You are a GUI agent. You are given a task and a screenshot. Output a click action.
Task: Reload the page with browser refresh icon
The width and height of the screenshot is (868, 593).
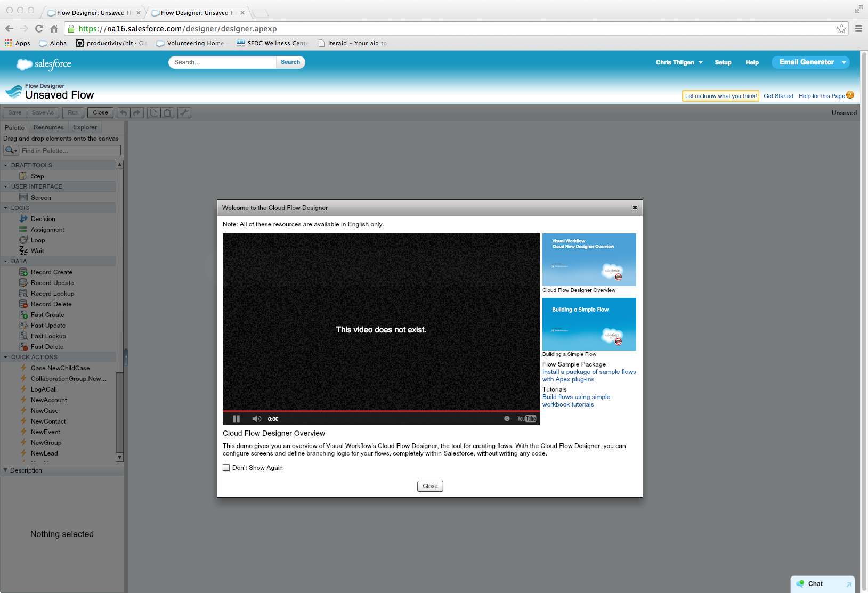(x=39, y=29)
